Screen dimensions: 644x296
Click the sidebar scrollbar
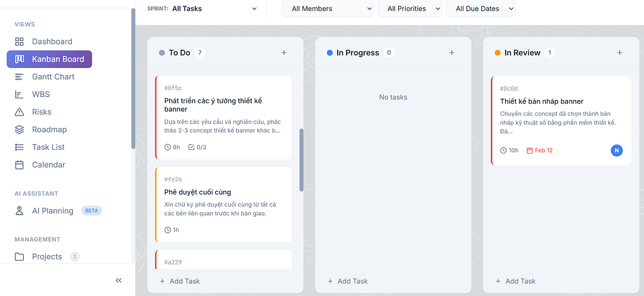click(133, 78)
